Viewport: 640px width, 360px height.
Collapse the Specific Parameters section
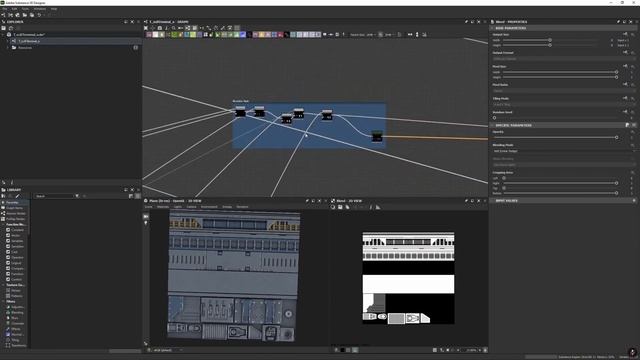coord(492,125)
